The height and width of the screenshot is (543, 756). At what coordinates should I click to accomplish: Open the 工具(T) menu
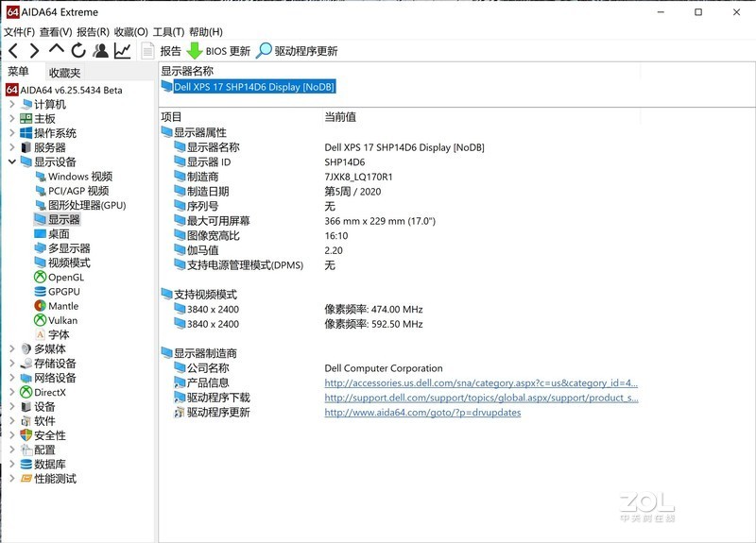(x=169, y=32)
